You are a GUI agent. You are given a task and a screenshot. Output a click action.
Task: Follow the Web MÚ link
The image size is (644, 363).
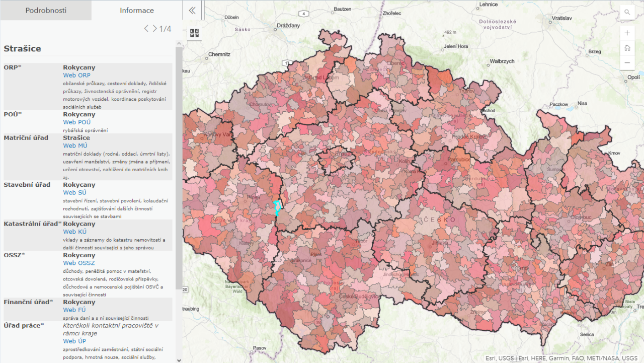[x=75, y=146]
